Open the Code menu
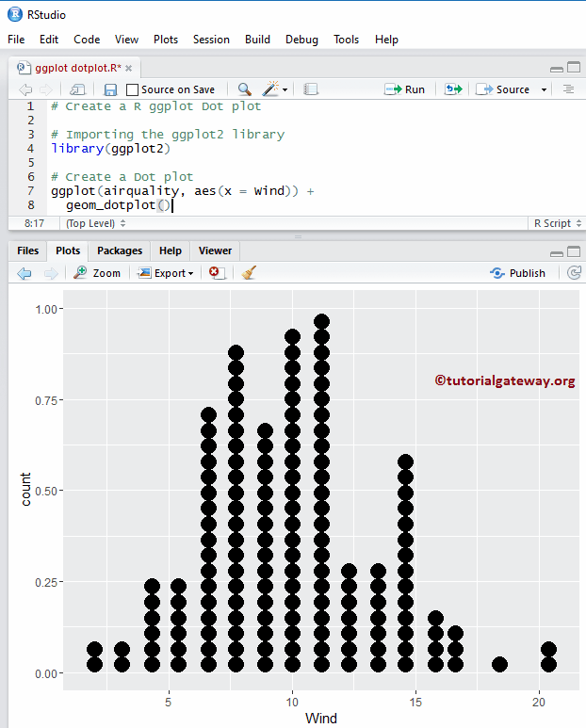 (x=87, y=40)
